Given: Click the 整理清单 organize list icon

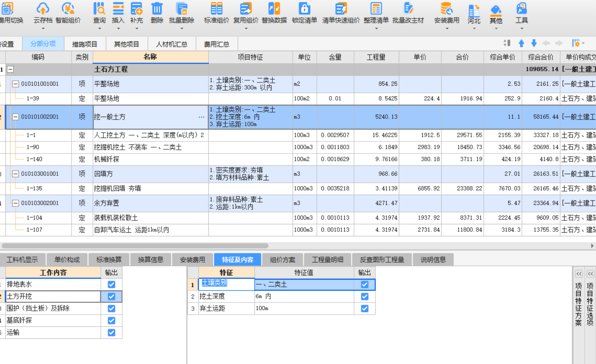Looking at the screenshot, I should coord(376,8).
